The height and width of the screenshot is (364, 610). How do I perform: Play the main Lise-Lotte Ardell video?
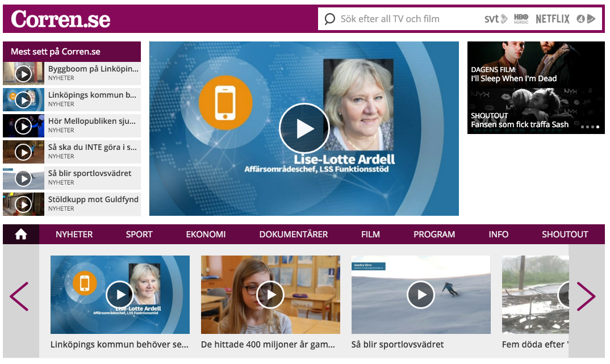coord(304,128)
